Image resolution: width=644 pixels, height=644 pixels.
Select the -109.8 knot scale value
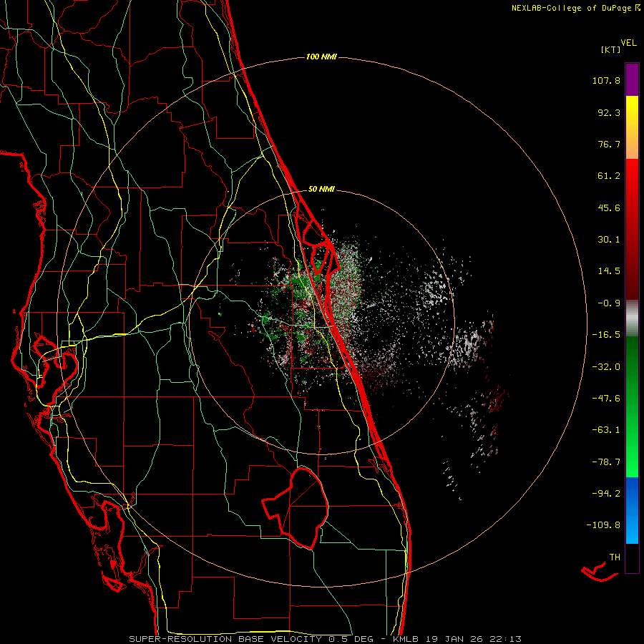tap(603, 525)
